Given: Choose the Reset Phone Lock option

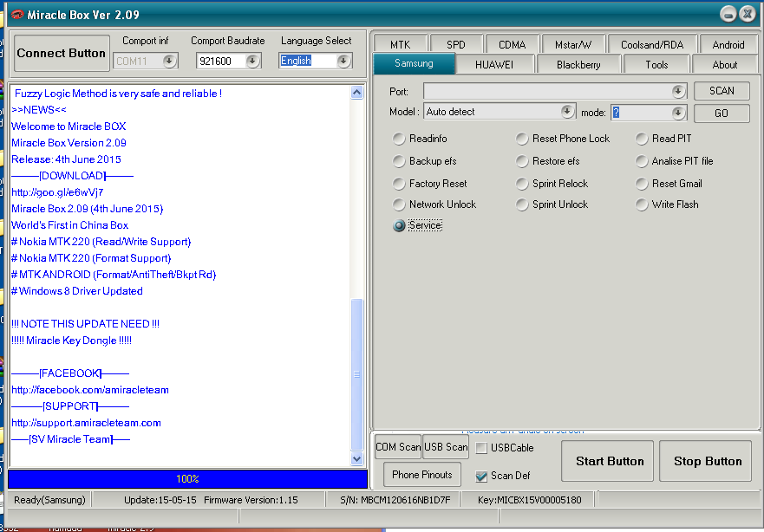Looking at the screenshot, I should click(x=522, y=139).
